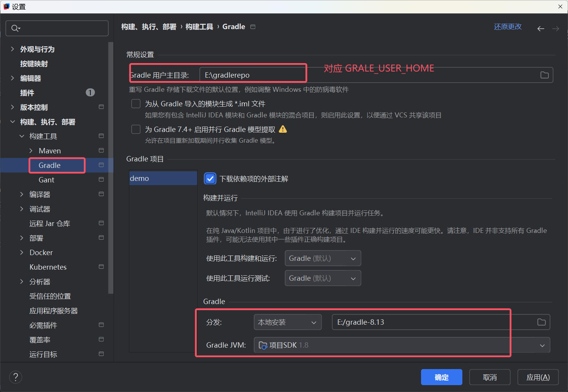Collapse the 构建、执行、部署 tree node
This screenshot has width=568, height=392.
[12, 122]
